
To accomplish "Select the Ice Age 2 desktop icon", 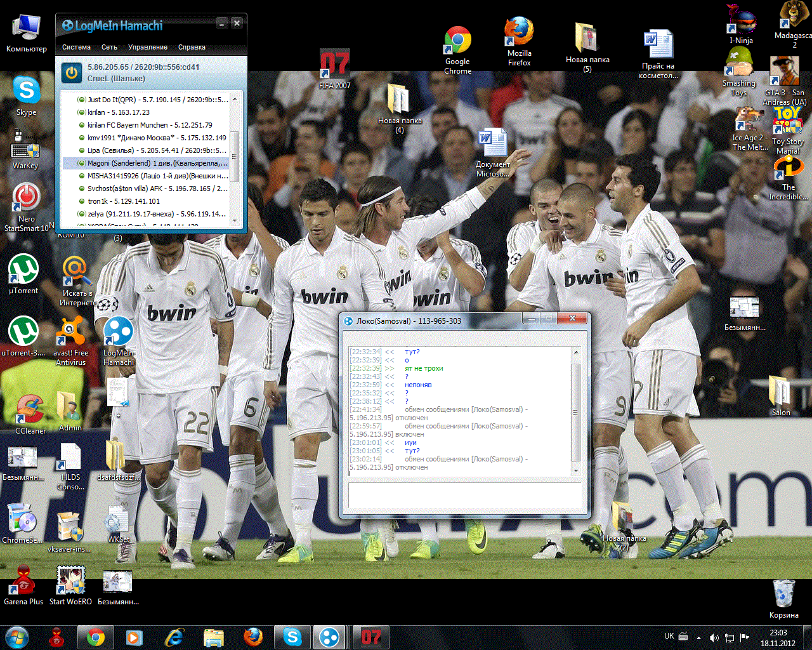I will pyautogui.click(x=750, y=129).
